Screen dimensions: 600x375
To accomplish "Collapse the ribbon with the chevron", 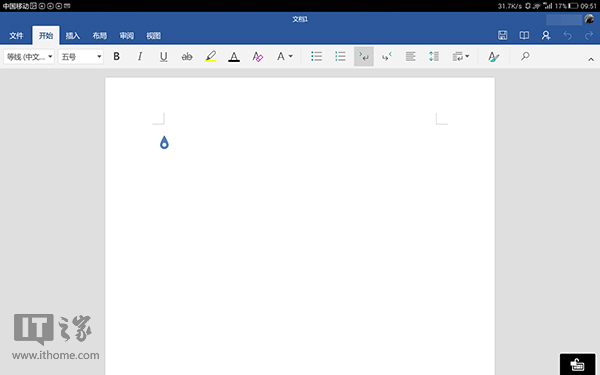I will (x=591, y=59).
